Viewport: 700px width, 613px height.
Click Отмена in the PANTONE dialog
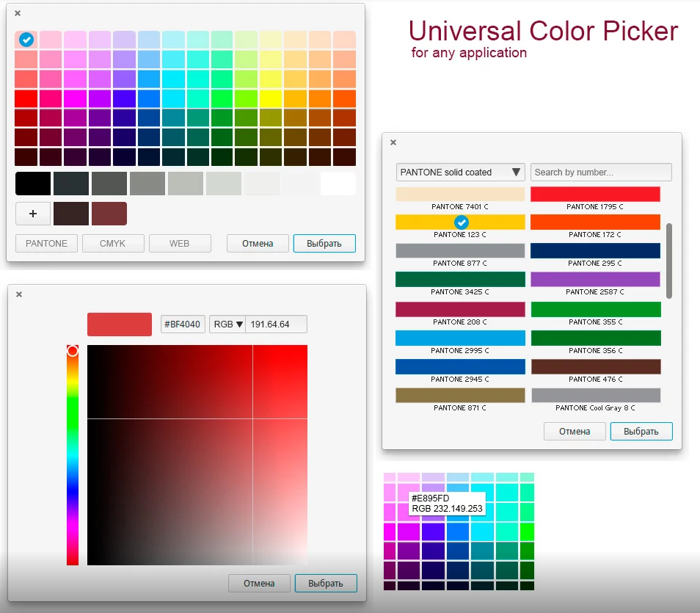click(575, 432)
